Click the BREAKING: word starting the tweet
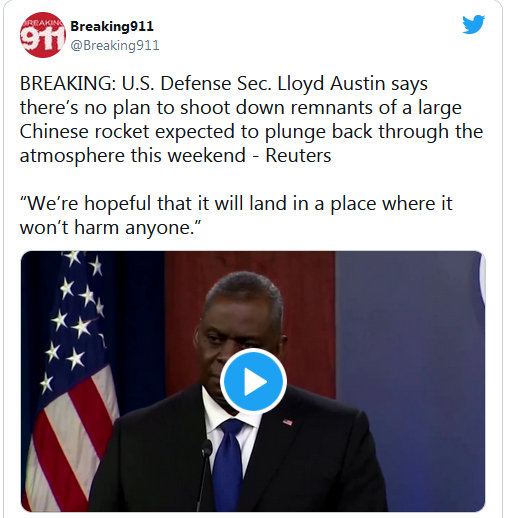 click(68, 83)
